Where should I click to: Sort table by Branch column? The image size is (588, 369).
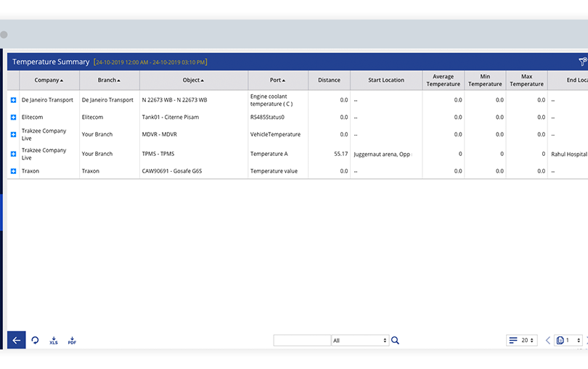coord(109,80)
